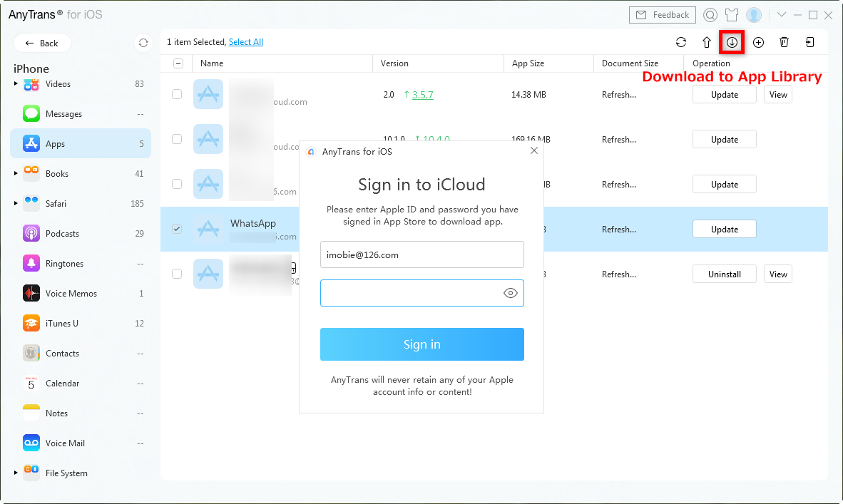Uncheck the WhatsApp row checkbox
This screenshot has height=504, width=843.
(177, 229)
